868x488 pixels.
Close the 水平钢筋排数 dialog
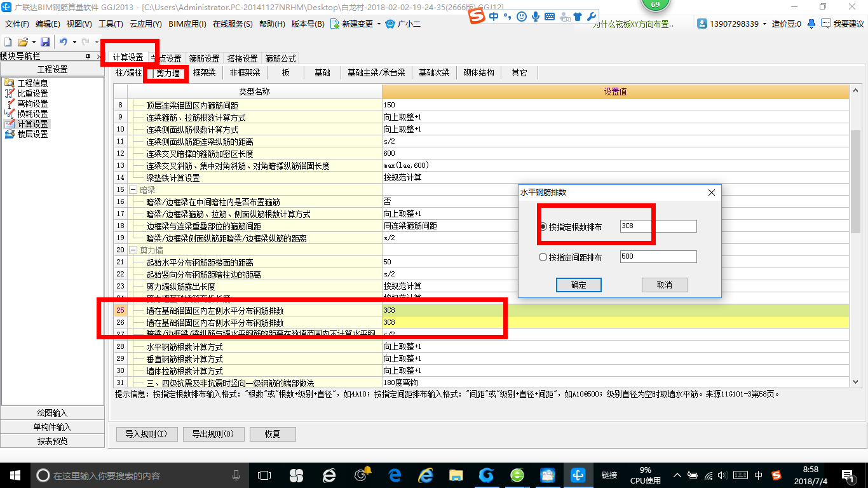coord(712,193)
